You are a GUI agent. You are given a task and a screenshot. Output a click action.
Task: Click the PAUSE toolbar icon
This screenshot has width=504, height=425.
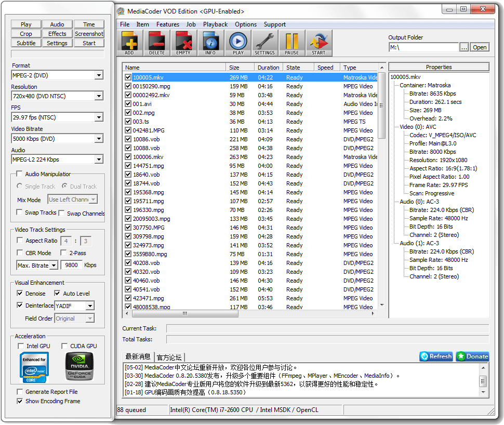tap(292, 43)
